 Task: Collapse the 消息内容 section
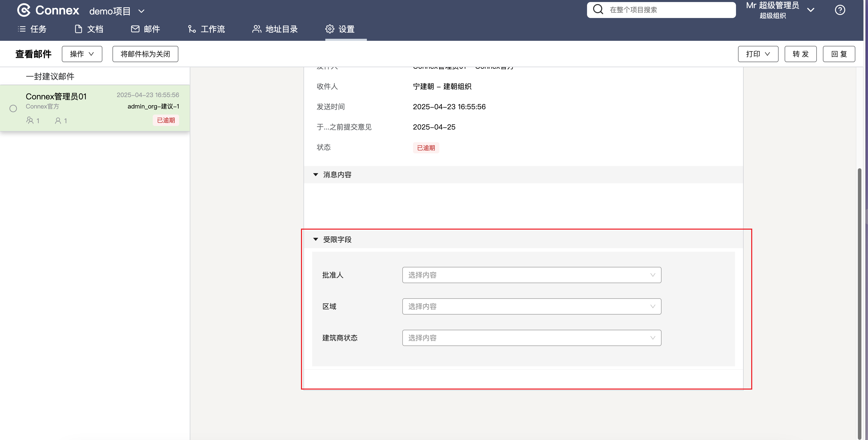315,175
